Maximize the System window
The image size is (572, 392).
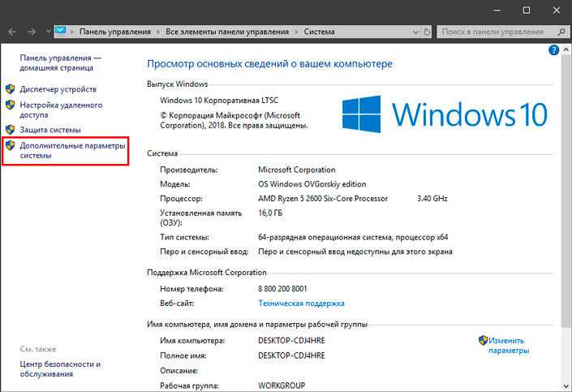click(x=527, y=11)
